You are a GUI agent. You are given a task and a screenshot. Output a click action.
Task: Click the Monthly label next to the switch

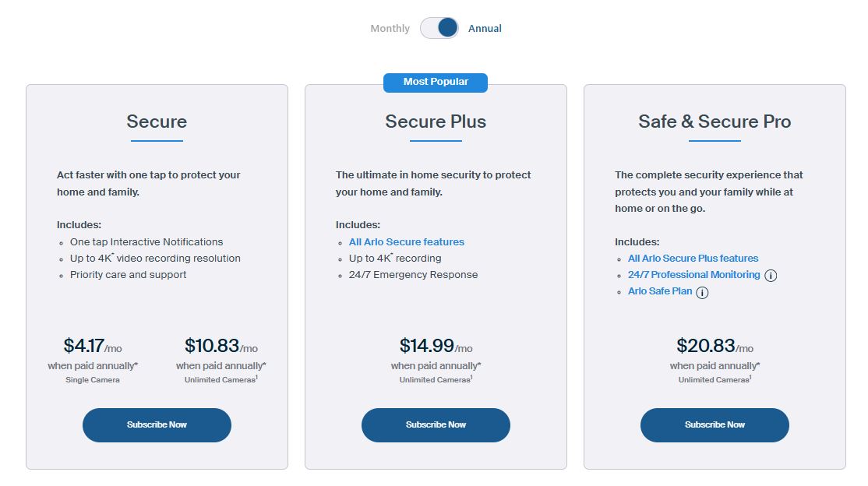tap(390, 28)
